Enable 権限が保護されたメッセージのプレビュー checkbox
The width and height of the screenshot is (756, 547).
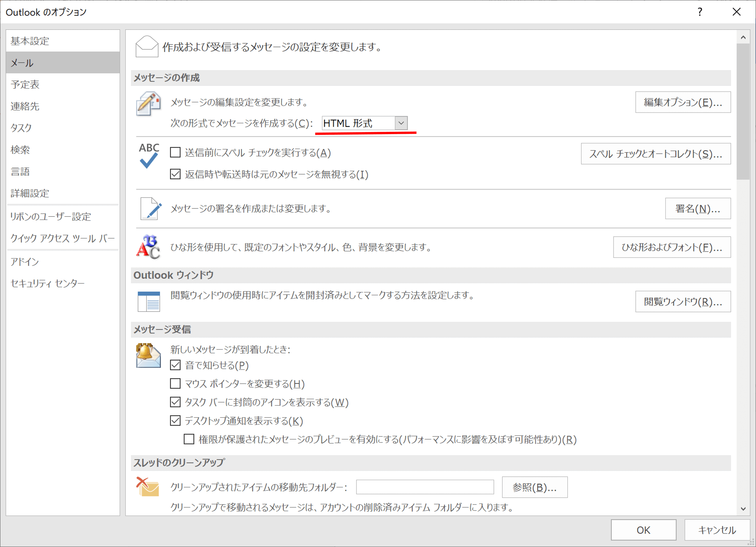click(189, 439)
